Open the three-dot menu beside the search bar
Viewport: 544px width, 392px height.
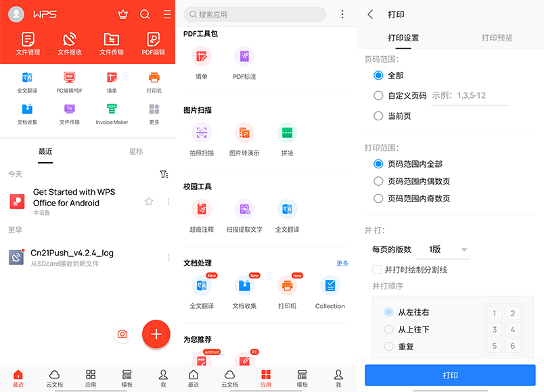click(x=342, y=14)
